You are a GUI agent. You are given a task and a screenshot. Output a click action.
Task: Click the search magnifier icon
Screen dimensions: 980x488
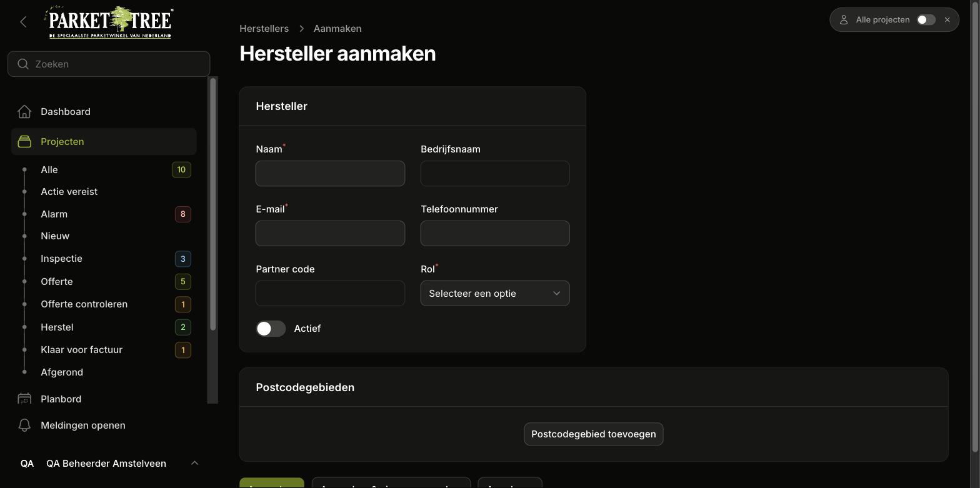coord(23,64)
